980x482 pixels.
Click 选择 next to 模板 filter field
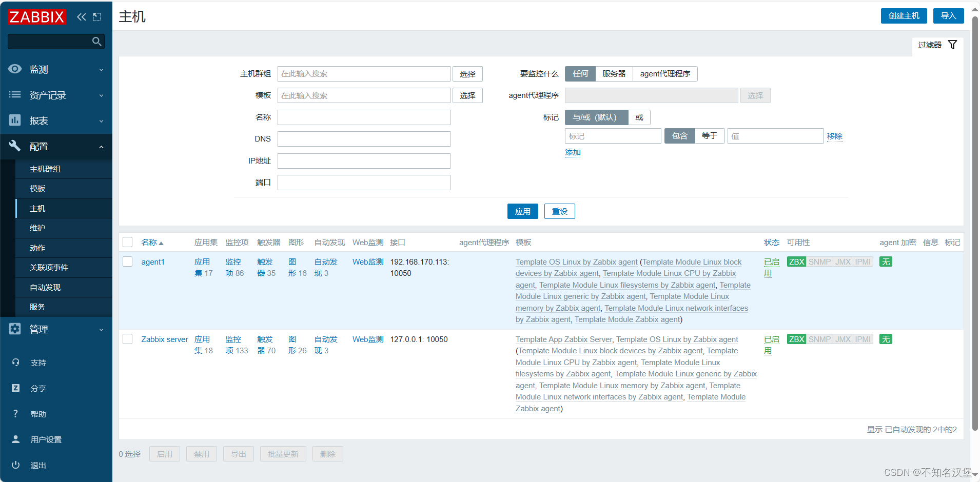tap(467, 95)
